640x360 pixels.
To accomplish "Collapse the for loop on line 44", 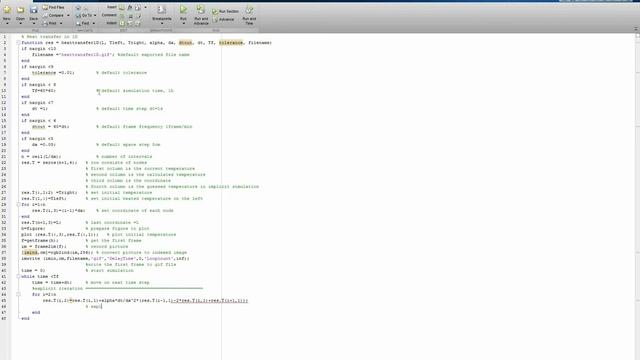I will (x=18, y=294).
